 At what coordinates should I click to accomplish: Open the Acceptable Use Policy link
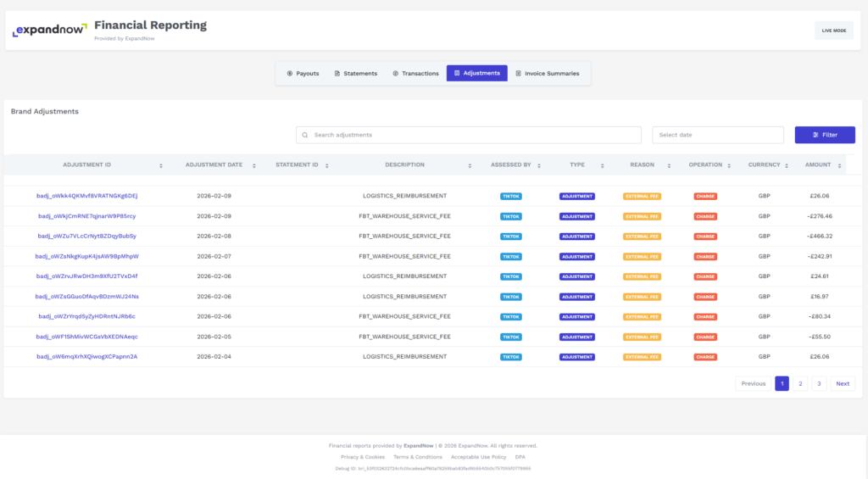click(478, 458)
